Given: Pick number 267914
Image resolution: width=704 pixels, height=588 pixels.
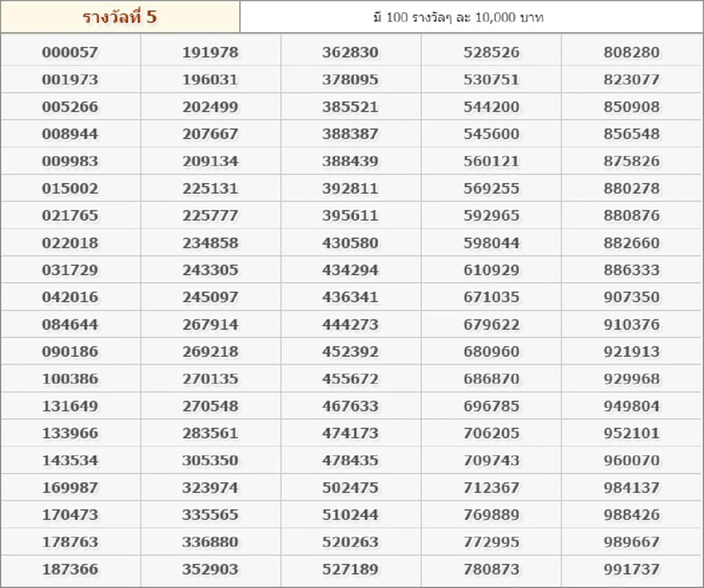Looking at the screenshot, I should click(210, 324).
